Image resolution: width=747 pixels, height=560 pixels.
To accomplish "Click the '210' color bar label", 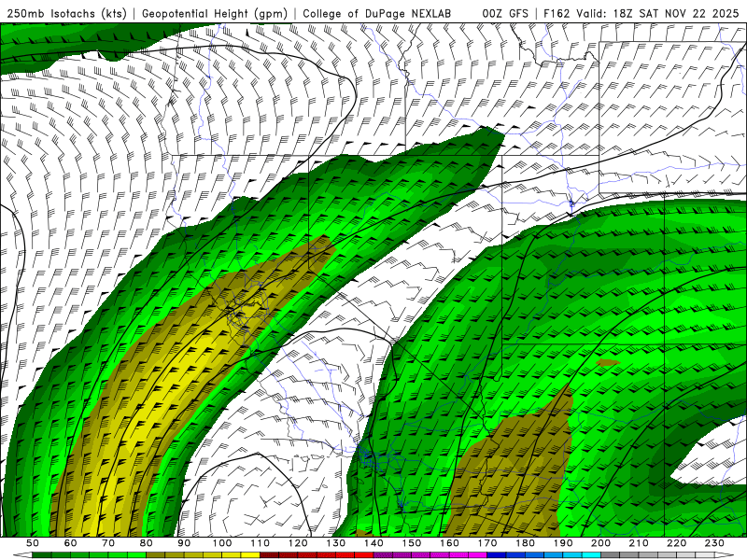I will (x=639, y=543).
